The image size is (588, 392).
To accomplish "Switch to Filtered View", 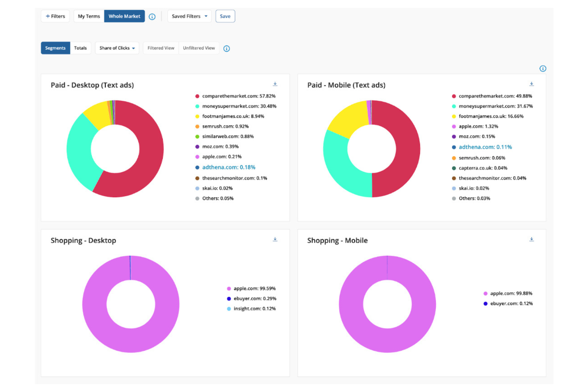I will coord(161,48).
